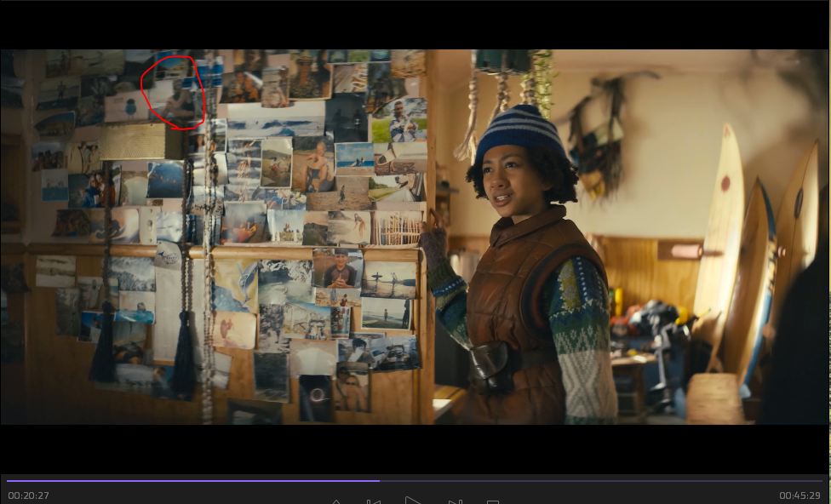Click the upward eject/open arrow icon

click(335, 501)
